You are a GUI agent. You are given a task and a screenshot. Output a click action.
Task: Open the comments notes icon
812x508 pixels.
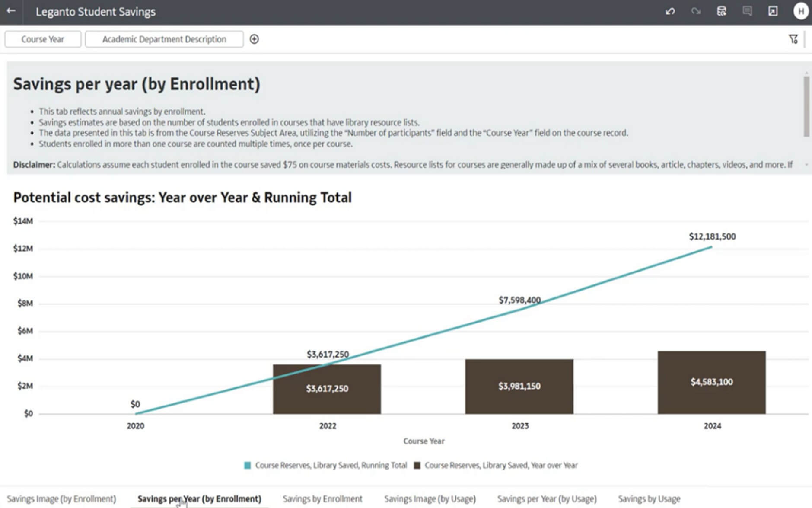click(x=747, y=12)
